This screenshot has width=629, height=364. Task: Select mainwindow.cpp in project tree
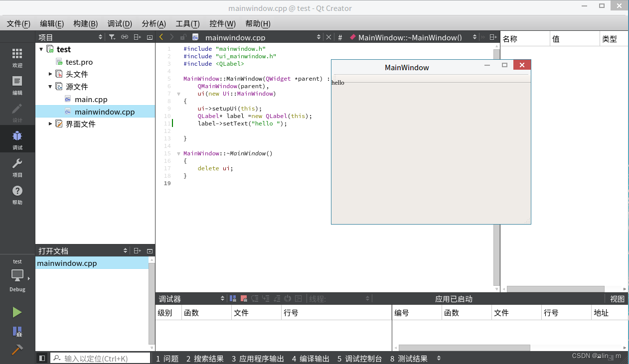pyautogui.click(x=105, y=112)
